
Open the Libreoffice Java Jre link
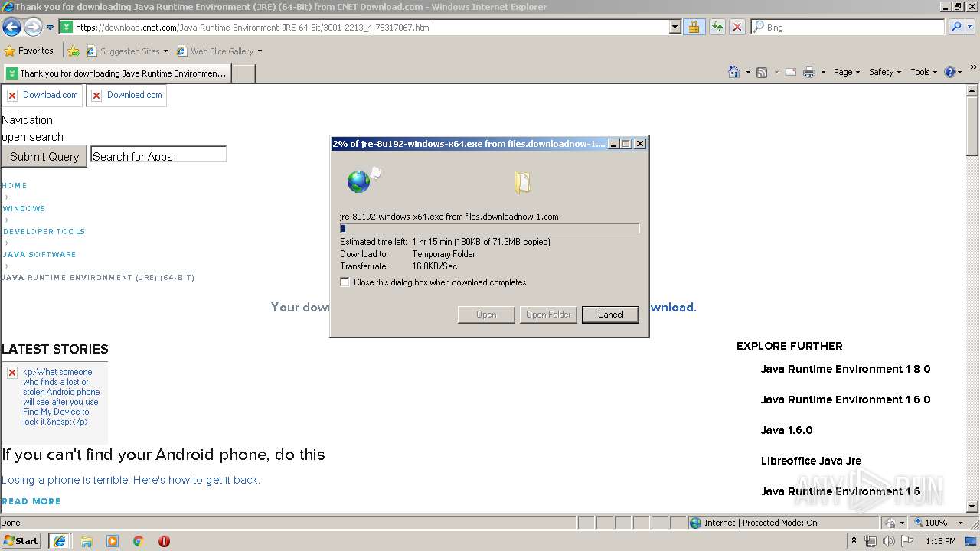(x=811, y=461)
